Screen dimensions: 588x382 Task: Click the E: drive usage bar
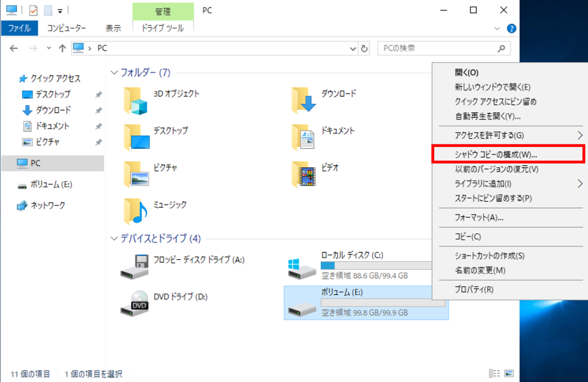point(383,302)
